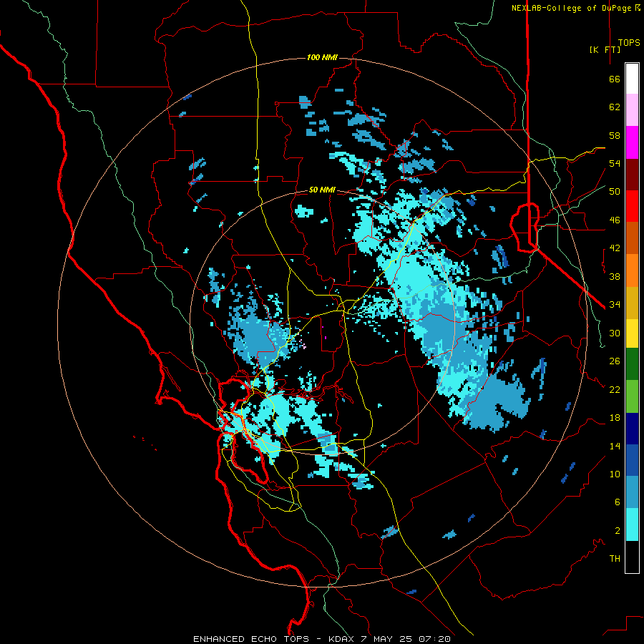
Task: Click the 18 legend value
Action: point(615,418)
